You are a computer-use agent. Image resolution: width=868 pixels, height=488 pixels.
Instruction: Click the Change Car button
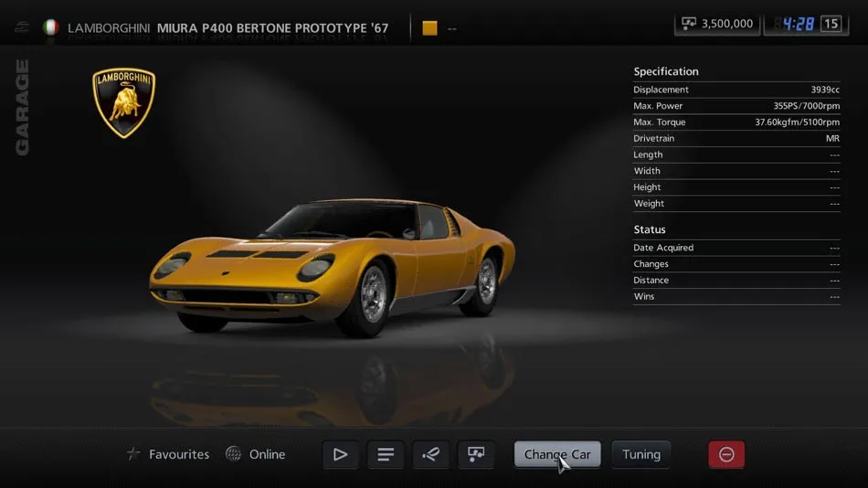pos(557,454)
